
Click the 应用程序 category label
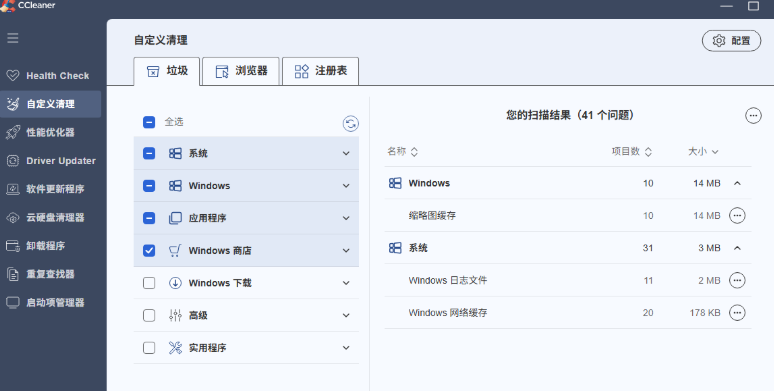click(207, 218)
